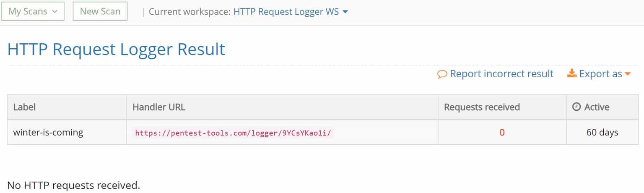This screenshot has width=644, height=193.
Task: Click the Report incorrect result link
Action: click(x=501, y=74)
